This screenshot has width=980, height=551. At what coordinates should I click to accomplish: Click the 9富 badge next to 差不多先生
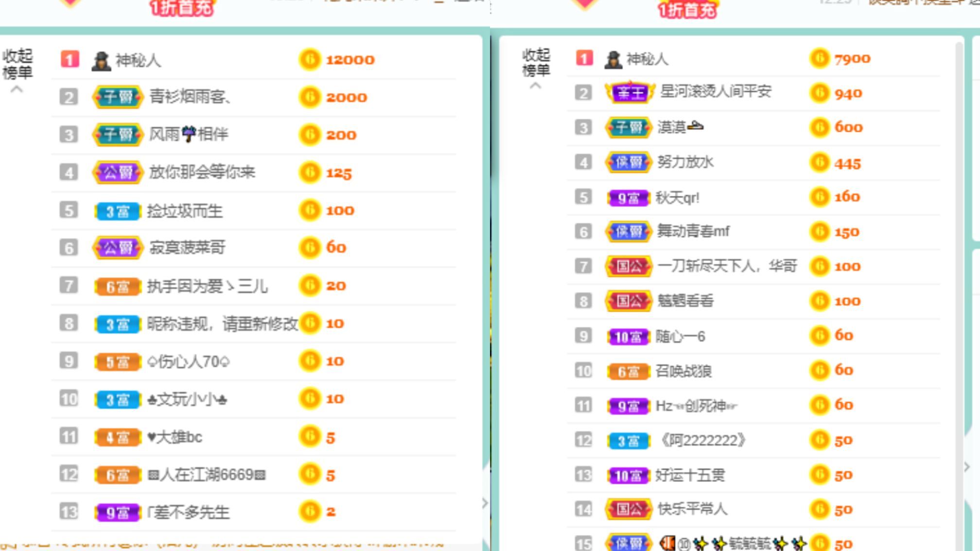[118, 513]
